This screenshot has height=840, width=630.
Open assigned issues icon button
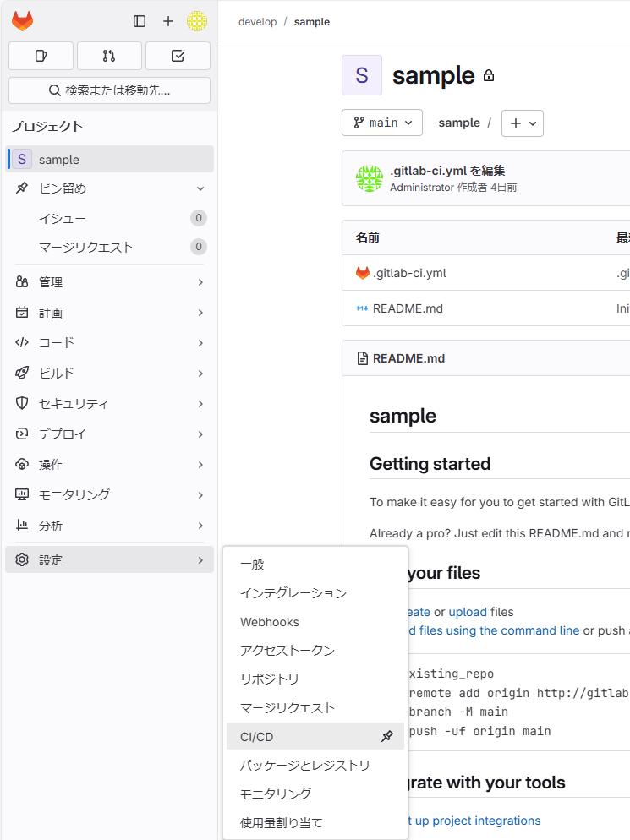(x=41, y=56)
